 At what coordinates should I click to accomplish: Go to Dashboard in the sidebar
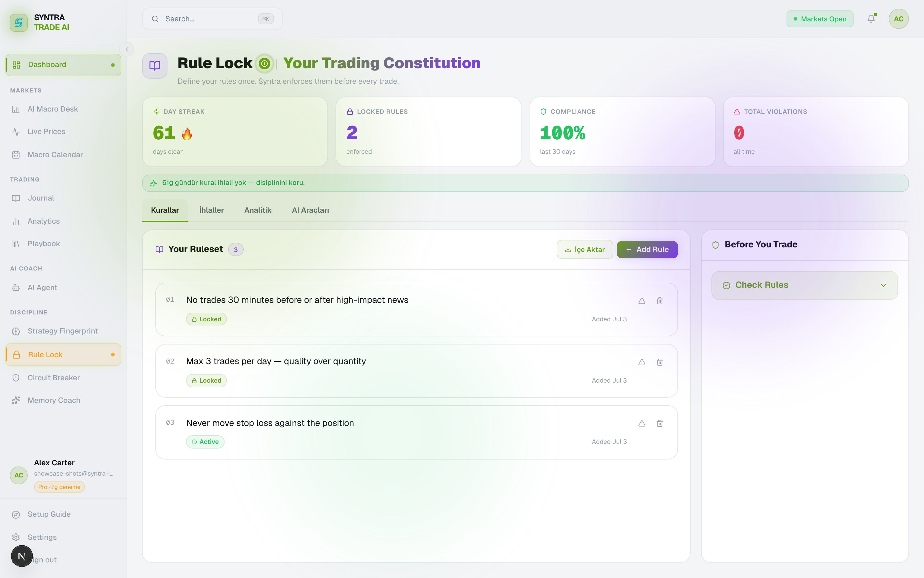[64, 65]
